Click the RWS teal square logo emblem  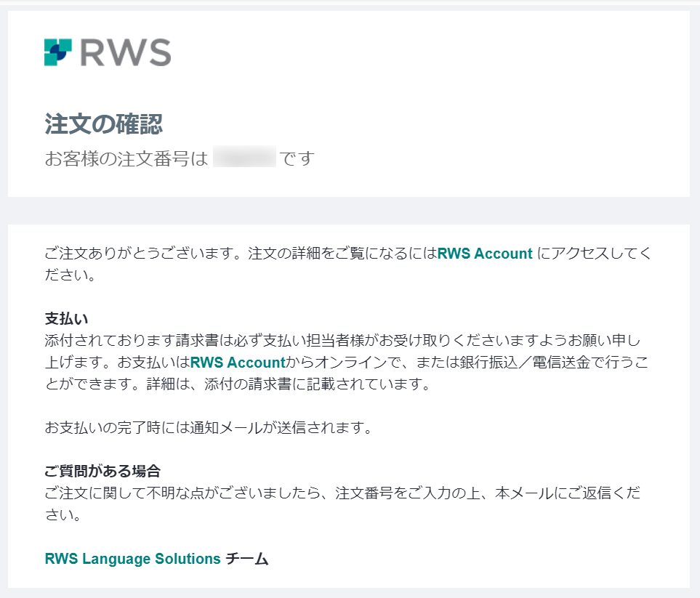[x=58, y=52]
